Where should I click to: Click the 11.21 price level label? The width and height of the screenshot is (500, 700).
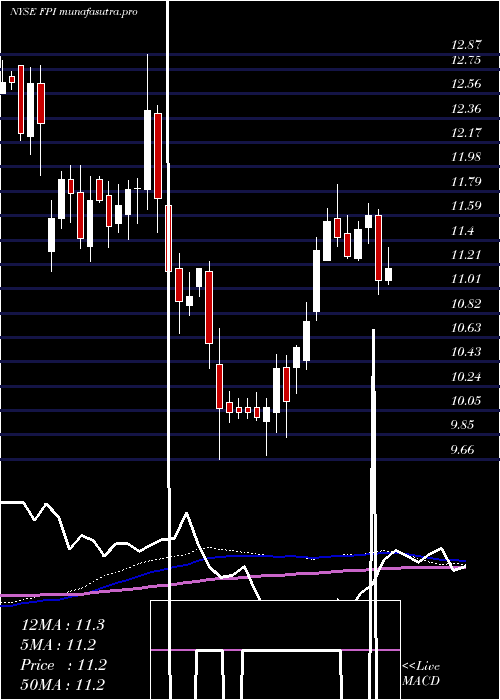pos(466,254)
